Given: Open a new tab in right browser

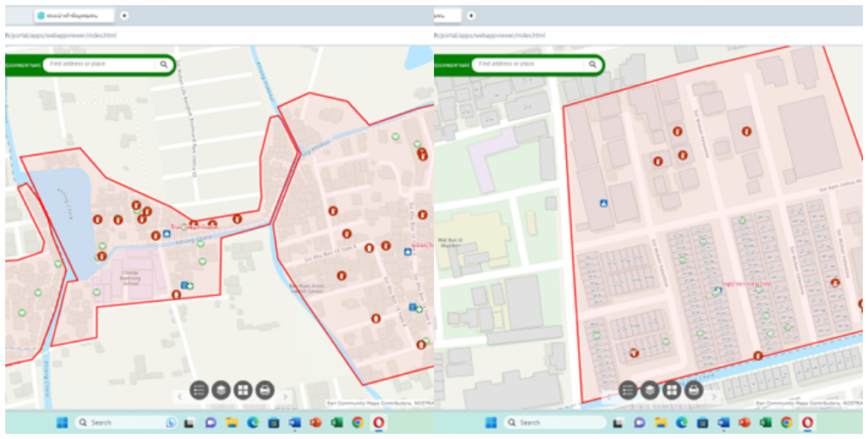Looking at the screenshot, I should click(x=471, y=15).
